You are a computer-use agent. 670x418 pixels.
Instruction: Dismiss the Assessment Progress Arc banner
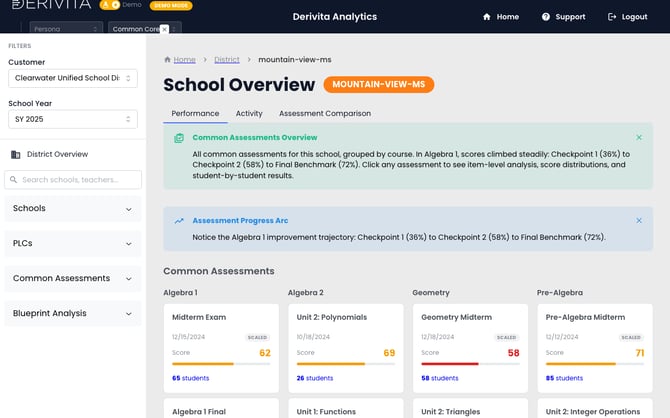639,221
